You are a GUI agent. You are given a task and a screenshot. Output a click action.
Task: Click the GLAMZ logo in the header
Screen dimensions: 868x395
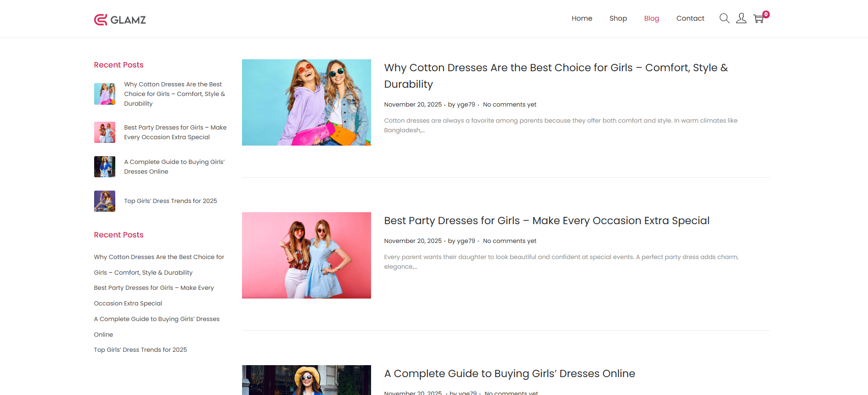tap(120, 19)
